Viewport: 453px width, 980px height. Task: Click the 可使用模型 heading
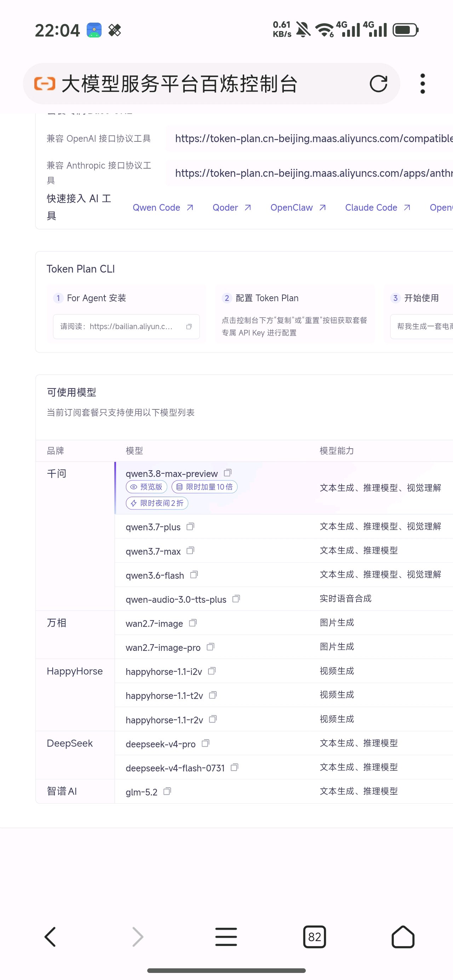[71, 392]
